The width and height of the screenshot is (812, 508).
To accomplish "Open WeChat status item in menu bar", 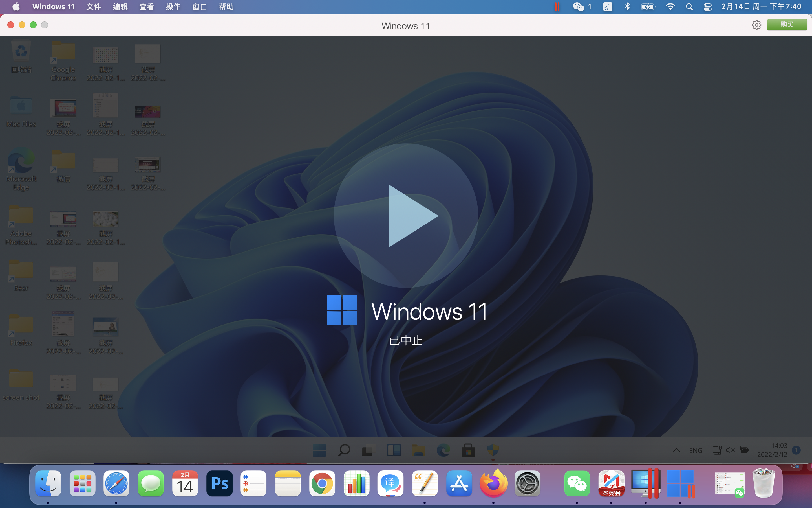I will pyautogui.click(x=582, y=7).
